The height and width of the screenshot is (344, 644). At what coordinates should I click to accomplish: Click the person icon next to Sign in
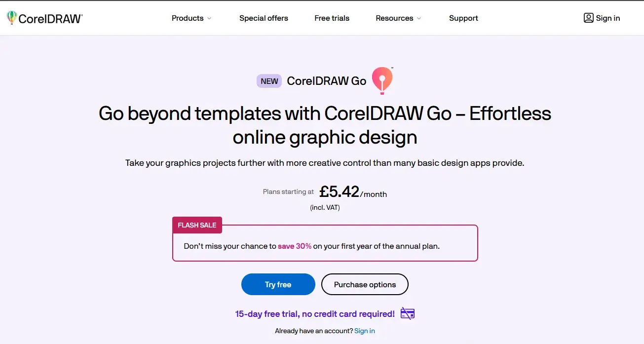pos(588,18)
